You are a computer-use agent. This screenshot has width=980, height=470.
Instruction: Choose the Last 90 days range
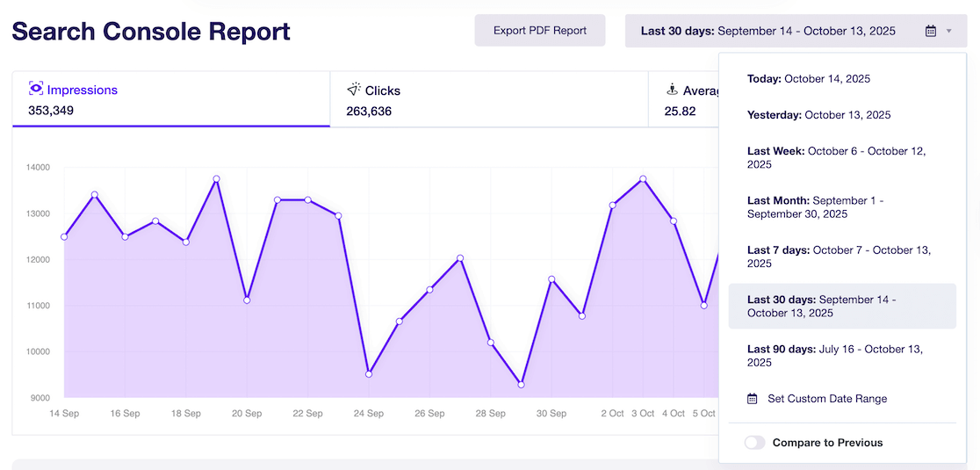[834, 356]
